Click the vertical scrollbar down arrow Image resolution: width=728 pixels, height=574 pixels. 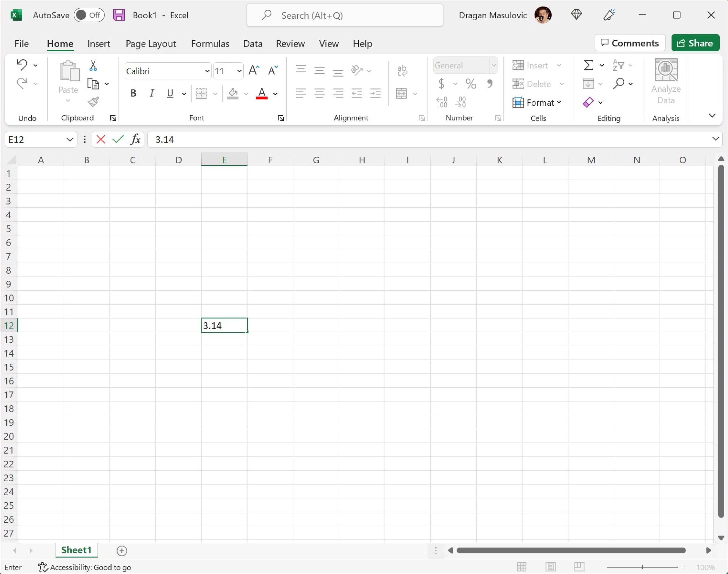click(721, 538)
